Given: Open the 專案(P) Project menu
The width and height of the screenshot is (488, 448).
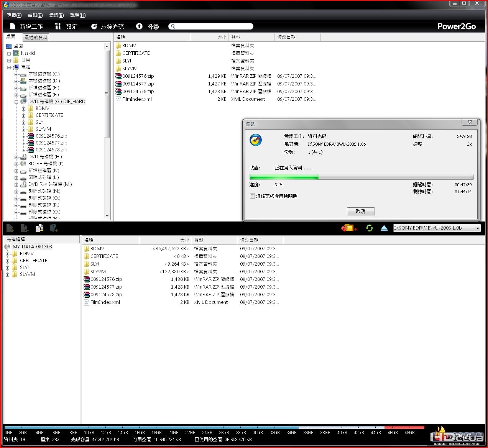Looking at the screenshot, I should [x=14, y=15].
